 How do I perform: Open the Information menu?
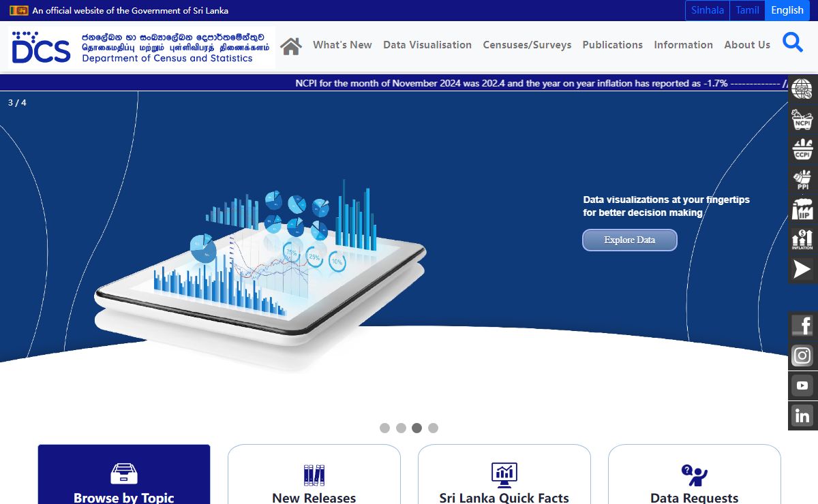(x=683, y=45)
